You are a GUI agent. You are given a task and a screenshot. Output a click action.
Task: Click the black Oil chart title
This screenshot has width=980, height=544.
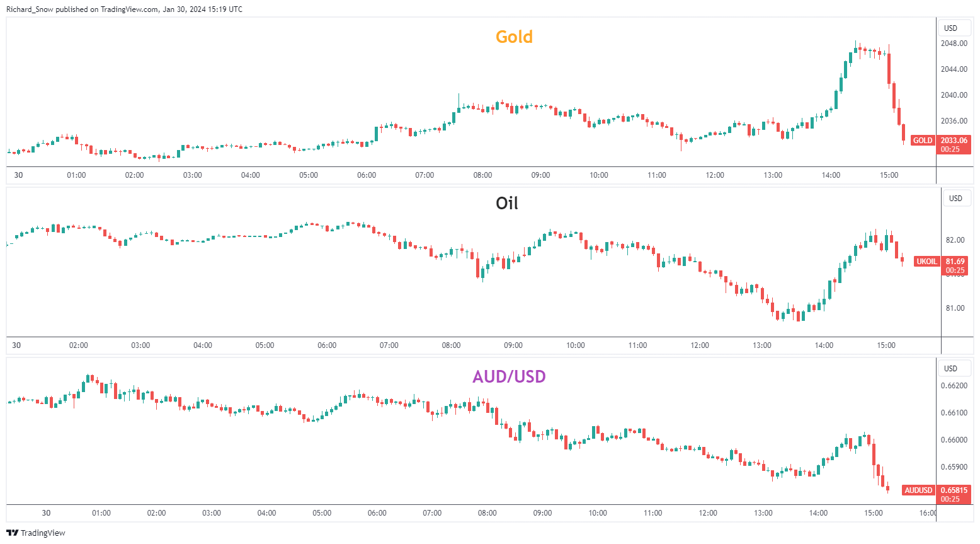[507, 204]
